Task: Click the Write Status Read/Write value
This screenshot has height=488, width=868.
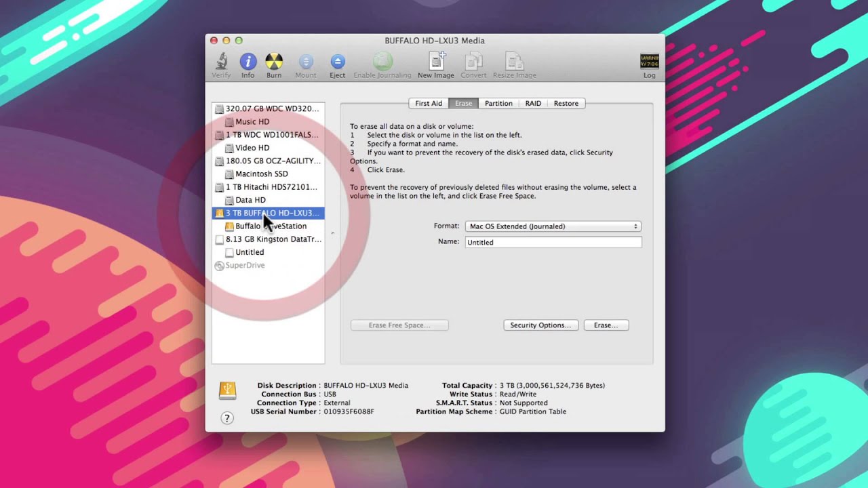Action: point(517,394)
